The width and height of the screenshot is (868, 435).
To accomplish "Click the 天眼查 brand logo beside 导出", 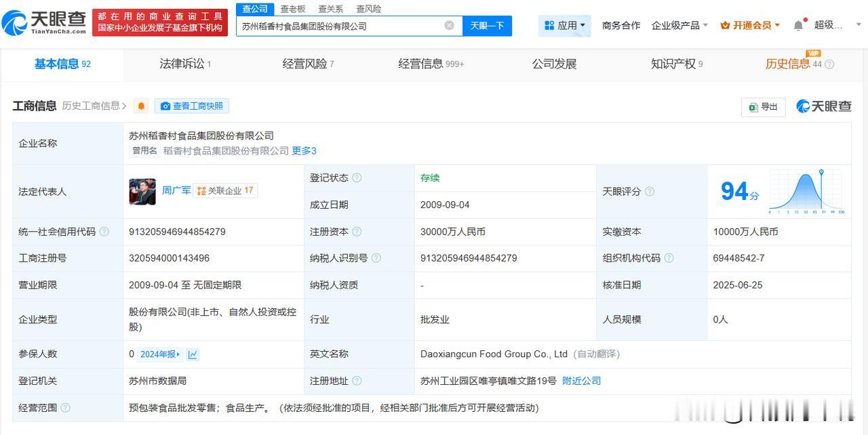I will pyautogui.click(x=823, y=106).
